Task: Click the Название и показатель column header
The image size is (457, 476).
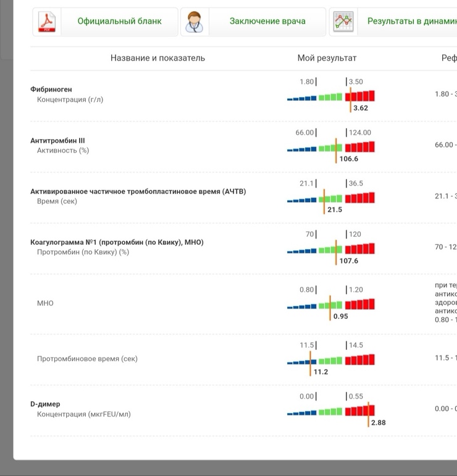Action: tap(157, 58)
